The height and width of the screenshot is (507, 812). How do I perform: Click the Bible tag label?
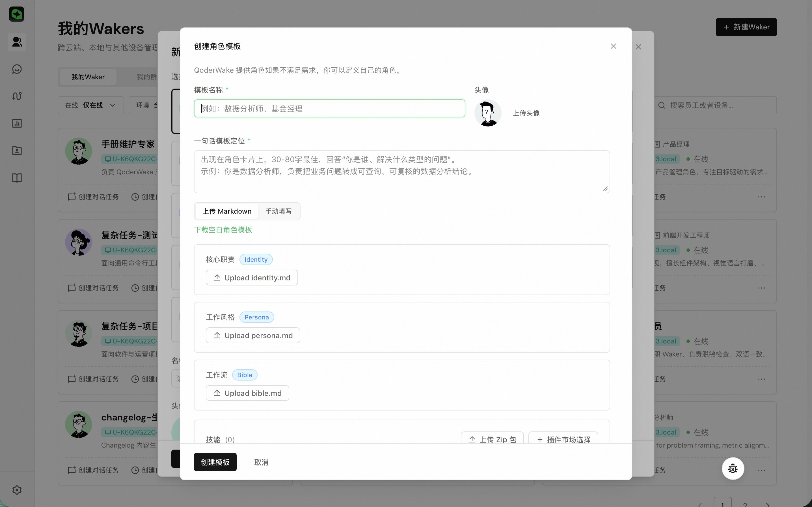(245, 375)
